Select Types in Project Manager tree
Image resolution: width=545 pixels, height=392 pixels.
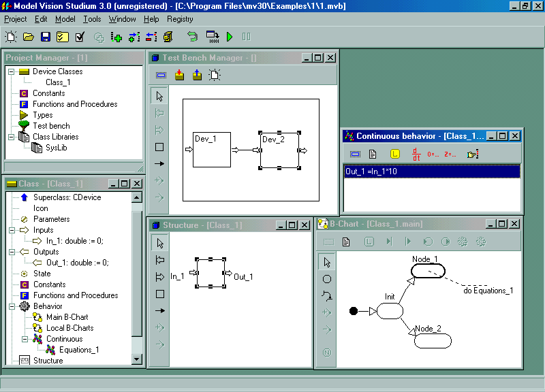[43, 115]
